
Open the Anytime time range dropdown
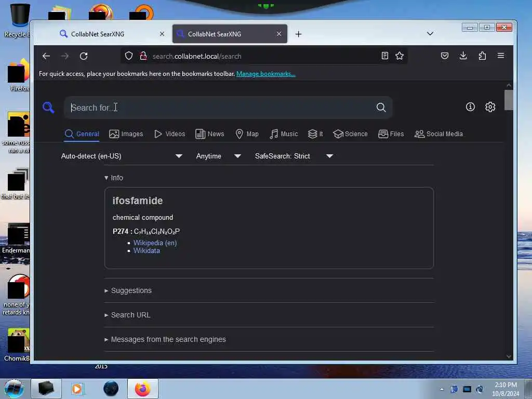click(x=219, y=156)
